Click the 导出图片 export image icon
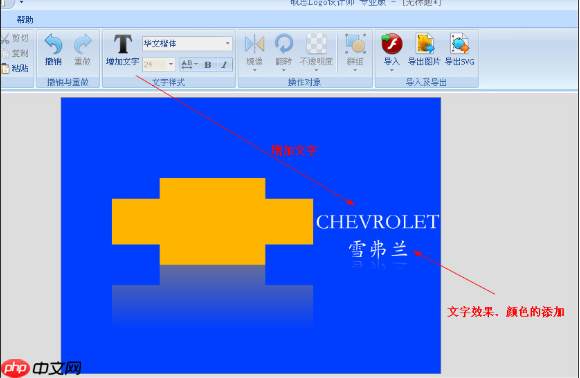Screen dimensions: 580x378 coord(424,44)
